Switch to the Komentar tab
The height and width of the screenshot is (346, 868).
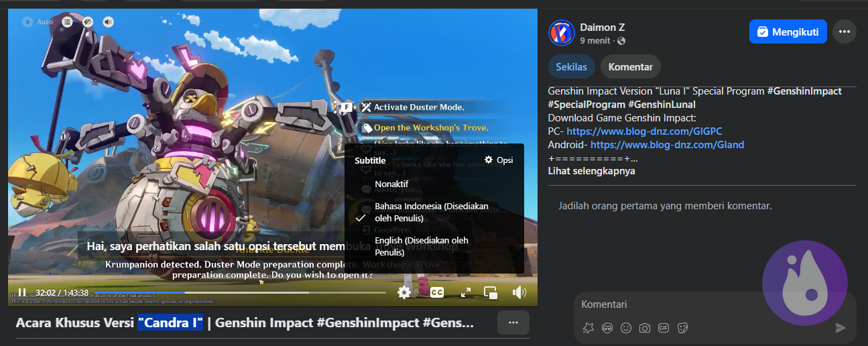click(631, 66)
